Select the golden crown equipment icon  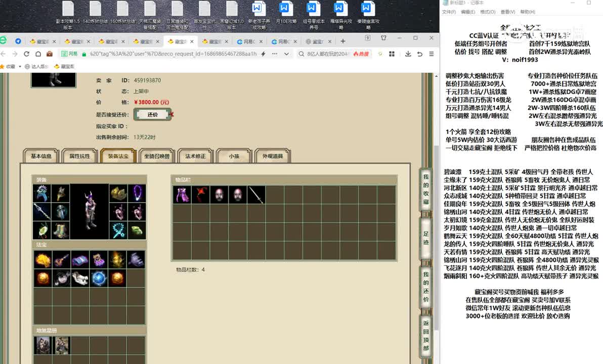(118, 193)
